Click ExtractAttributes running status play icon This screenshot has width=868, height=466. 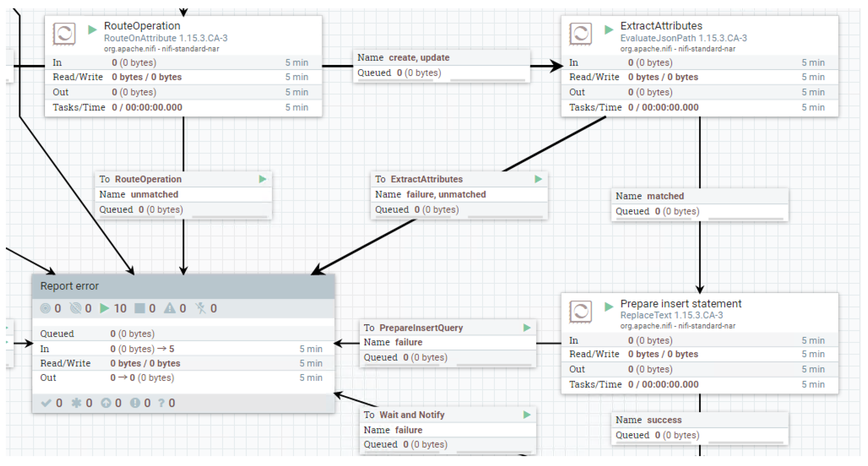tap(608, 30)
